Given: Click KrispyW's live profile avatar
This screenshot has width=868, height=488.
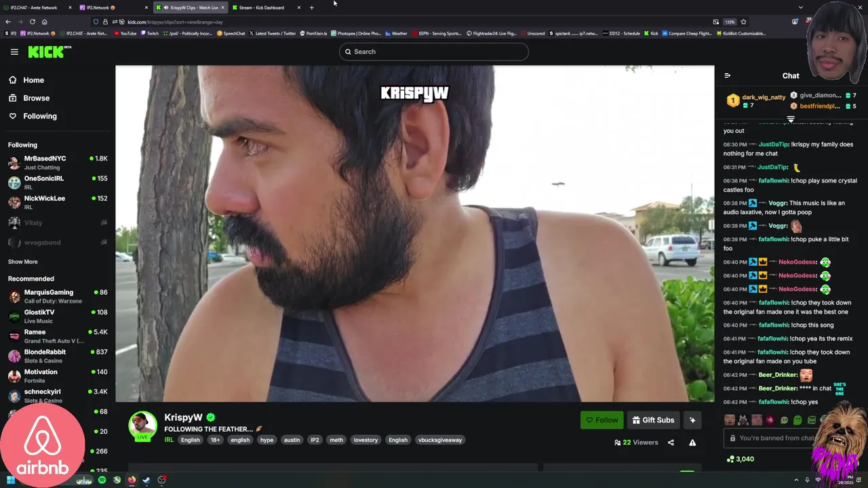Looking at the screenshot, I should tap(142, 426).
